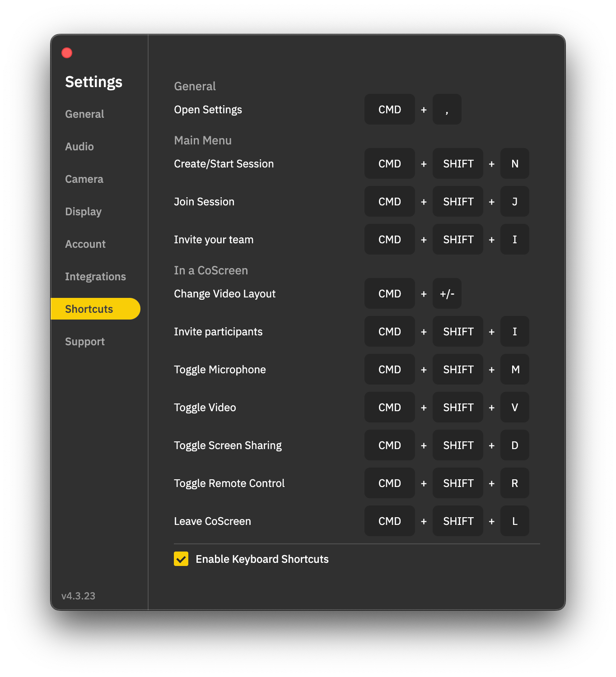This screenshot has height=677, width=616.
Task: Click the J key for Join Session
Action: tap(515, 201)
